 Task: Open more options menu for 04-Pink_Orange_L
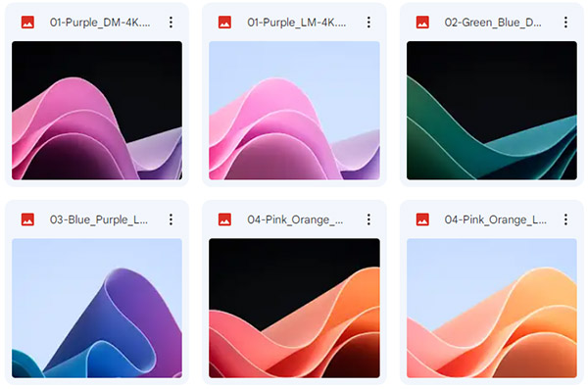click(x=565, y=219)
